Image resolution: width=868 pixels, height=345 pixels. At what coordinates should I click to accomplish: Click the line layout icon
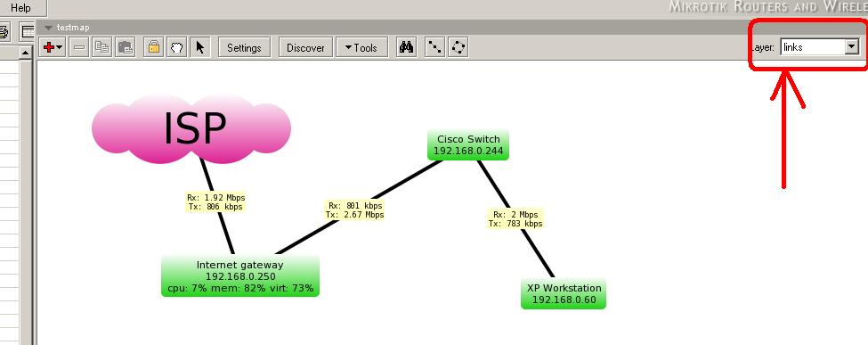click(434, 48)
